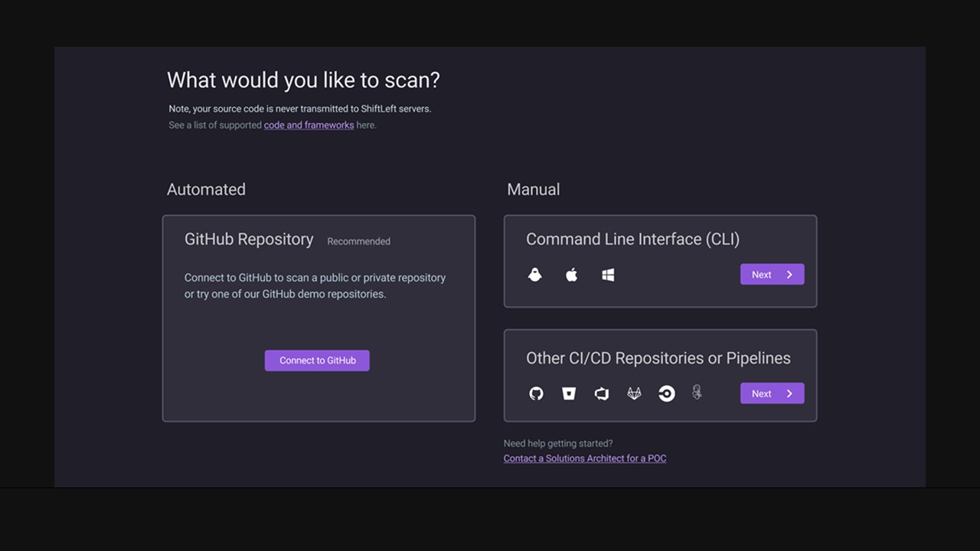
Task: Click the Connect to GitHub button
Action: coord(317,360)
